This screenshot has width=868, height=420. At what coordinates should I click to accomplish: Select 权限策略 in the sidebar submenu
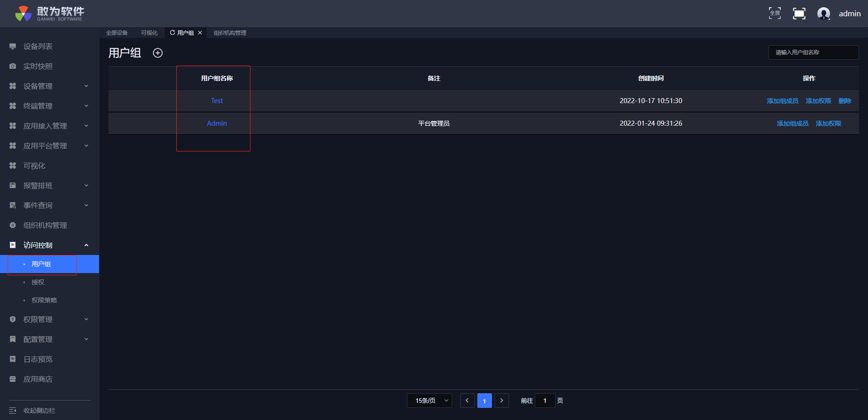[x=44, y=300]
